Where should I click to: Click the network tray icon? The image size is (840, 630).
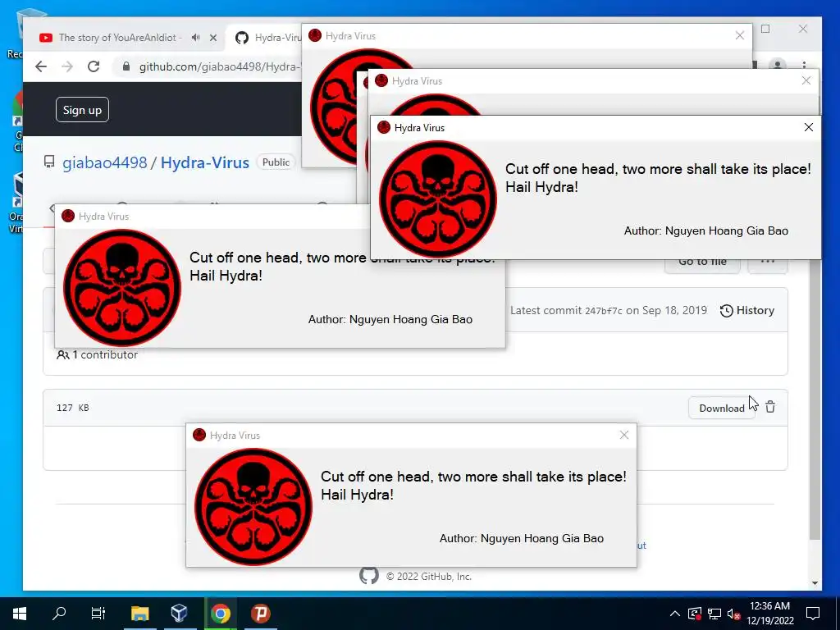click(x=714, y=614)
